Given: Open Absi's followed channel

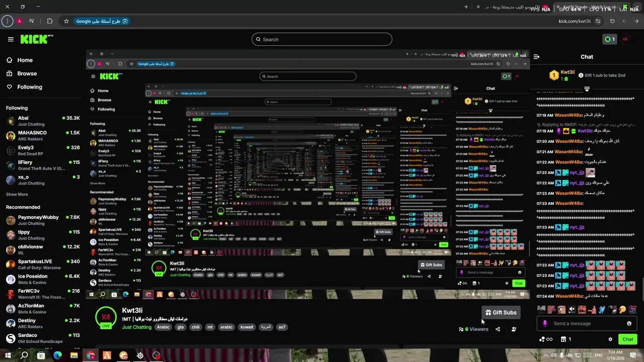Looking at the screenshot, I should 43,121.
